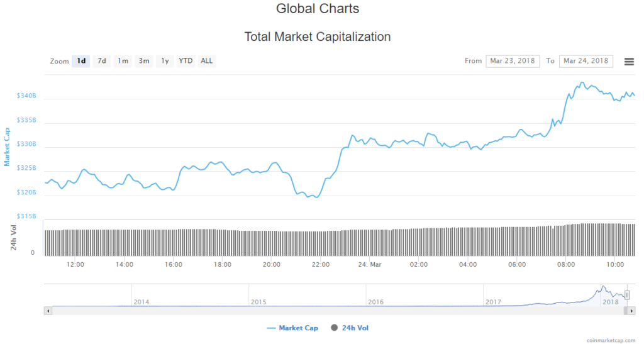Click the 24h volume bar at 22:00
Viewport: 644px width, 344px height.
(321, 244)
